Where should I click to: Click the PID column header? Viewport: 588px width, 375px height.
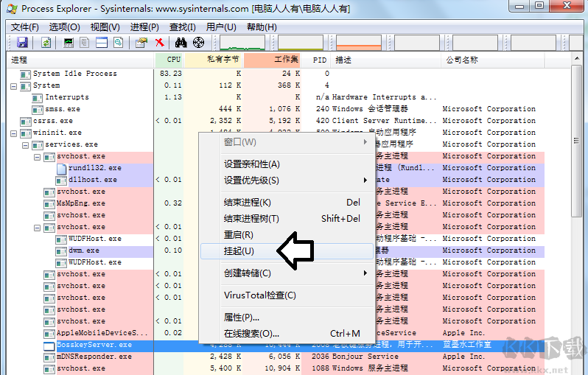pyautogui.click(x=319, y=60)
